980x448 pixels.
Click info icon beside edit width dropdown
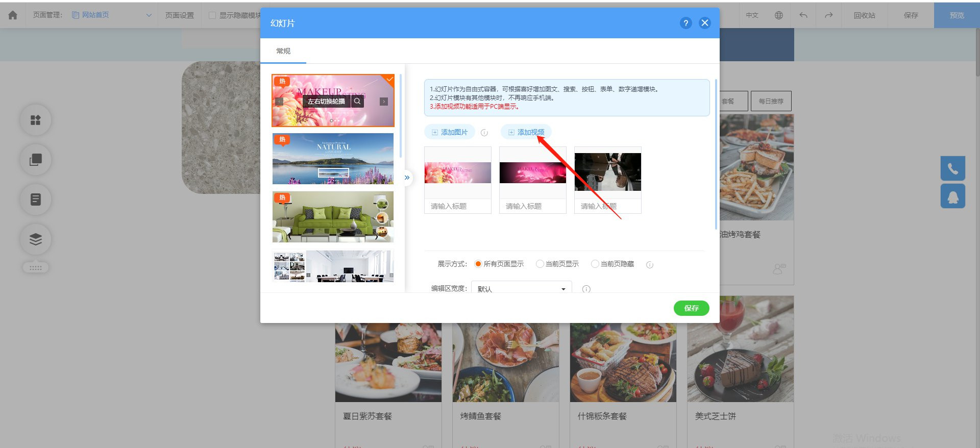point(586,289)
